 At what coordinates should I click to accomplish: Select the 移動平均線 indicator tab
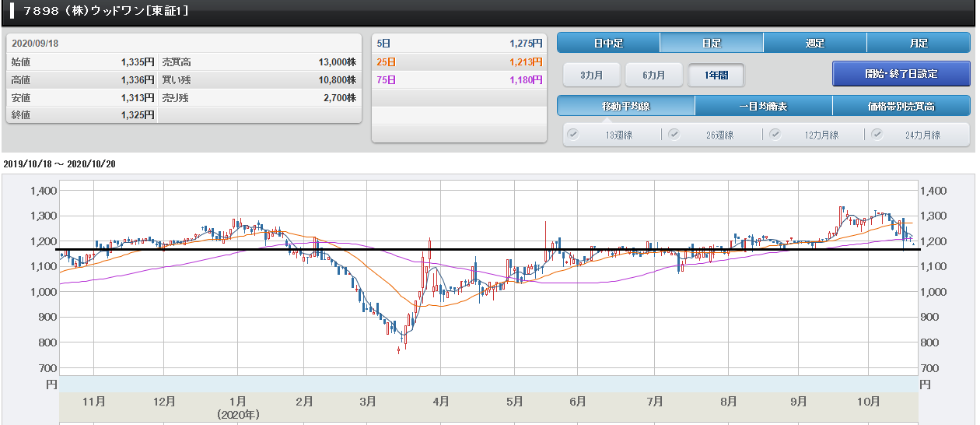click(x=626, y=106)
